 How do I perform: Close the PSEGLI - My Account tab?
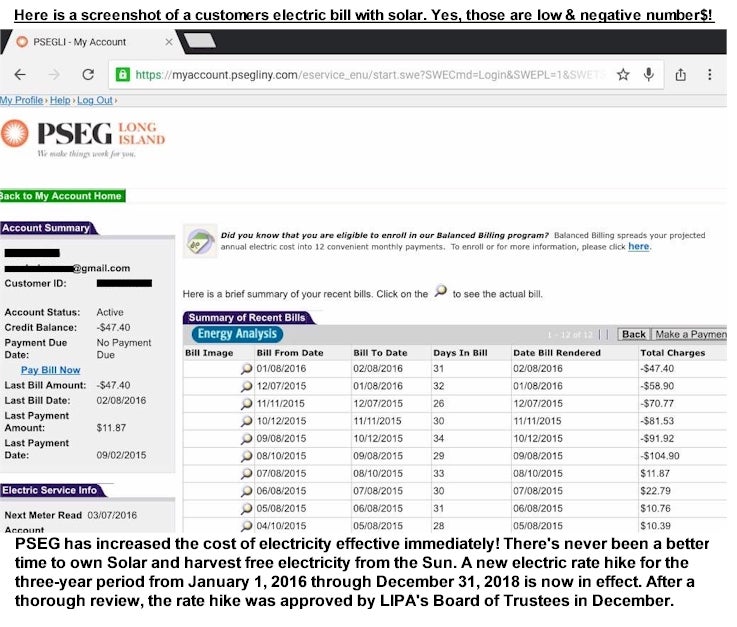click(x=168, y=42)
